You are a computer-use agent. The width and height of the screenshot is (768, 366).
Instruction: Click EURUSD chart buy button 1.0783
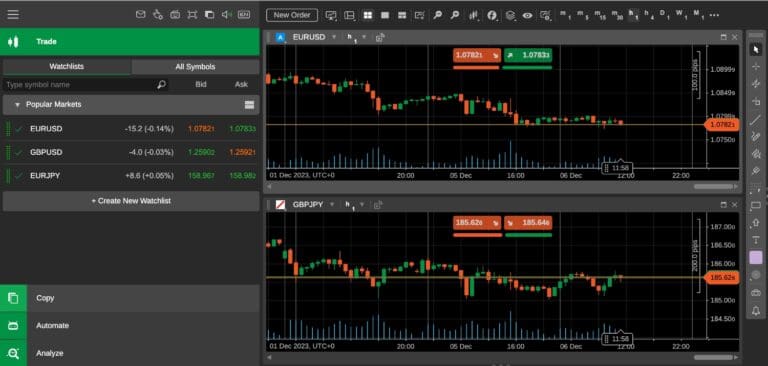(528, 55)
